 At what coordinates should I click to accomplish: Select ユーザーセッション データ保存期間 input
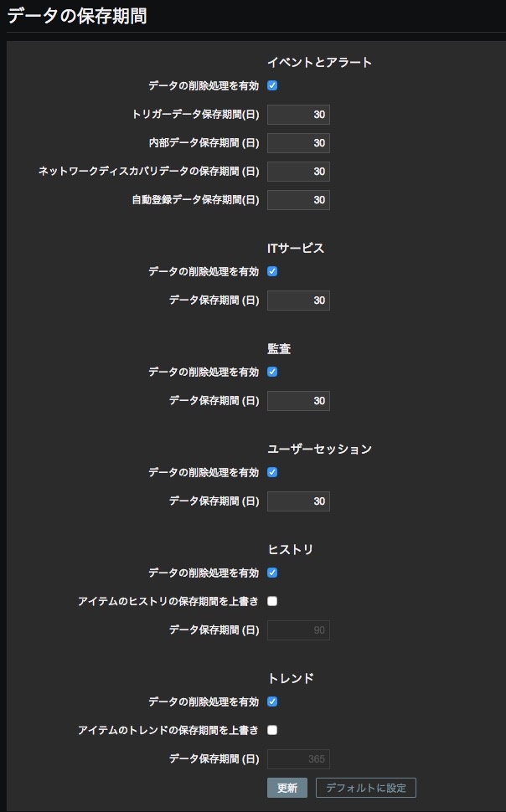(298, 501)
